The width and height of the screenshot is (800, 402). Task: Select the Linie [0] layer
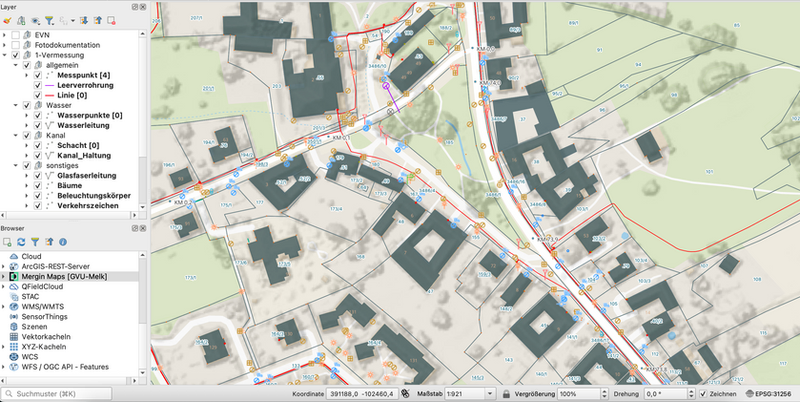[x=72, y=95]
